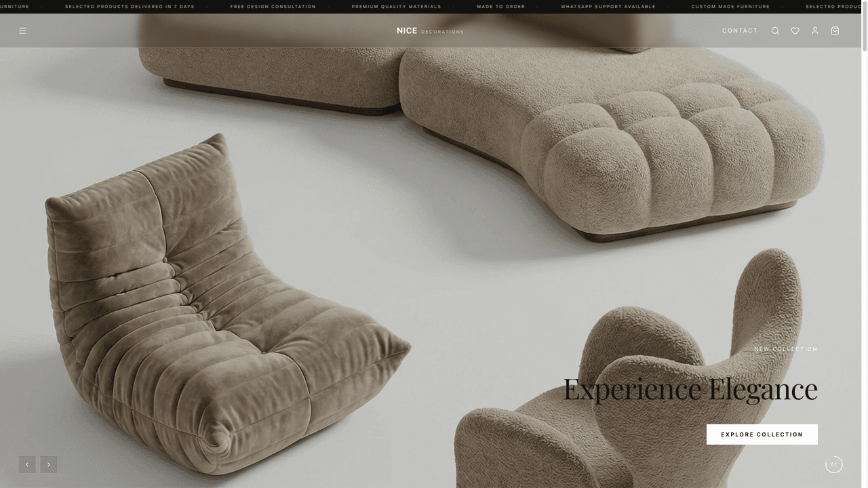Select Free Design Consultation announcement text
Viewport: 868px width, 488px height.
tap(273, 7)
